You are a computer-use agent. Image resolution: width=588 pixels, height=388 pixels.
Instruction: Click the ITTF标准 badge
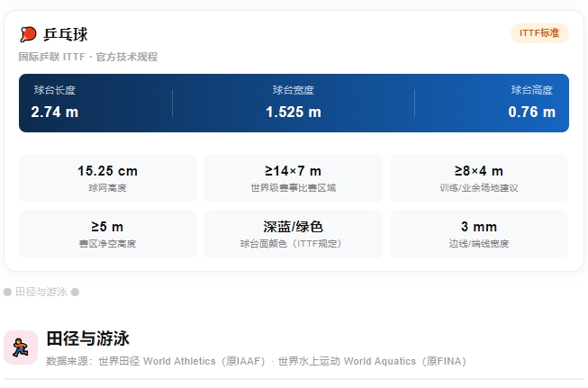pyautogui.click(x=539, y=33)
